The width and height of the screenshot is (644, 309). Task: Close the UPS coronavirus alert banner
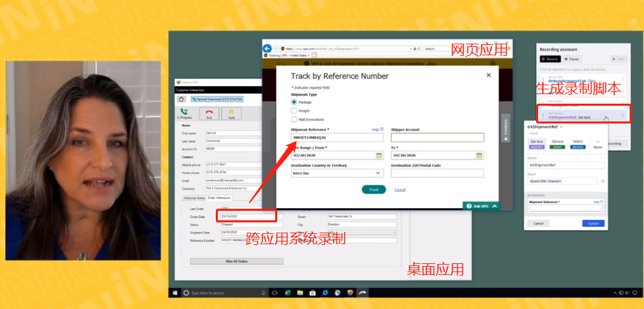(492, 63)
